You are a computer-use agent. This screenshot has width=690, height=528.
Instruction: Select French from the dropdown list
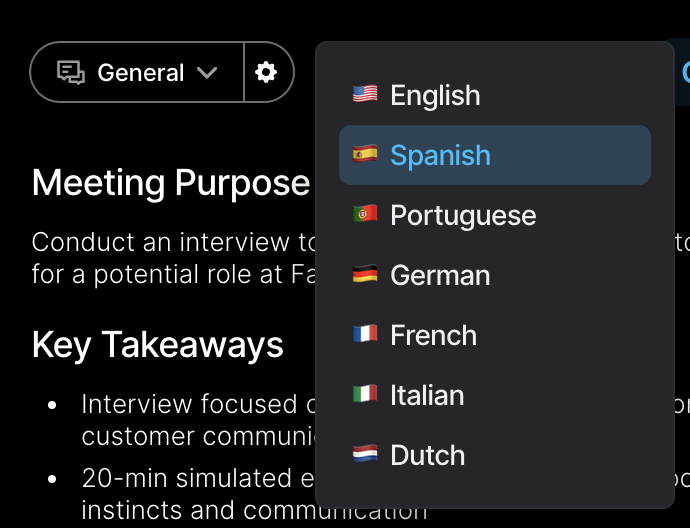[495, 335]
